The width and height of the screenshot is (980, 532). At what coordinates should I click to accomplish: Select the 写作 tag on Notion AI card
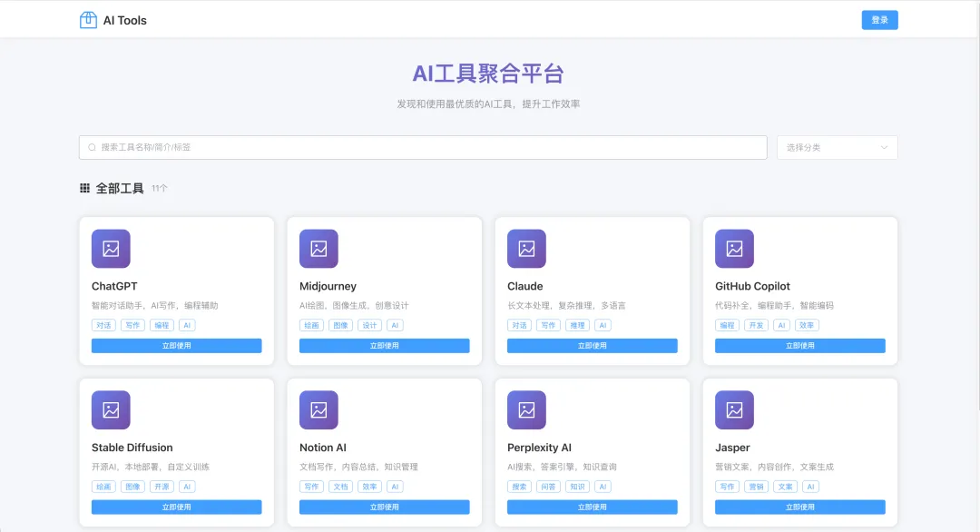pyautogui.click(x=311, y=487)
